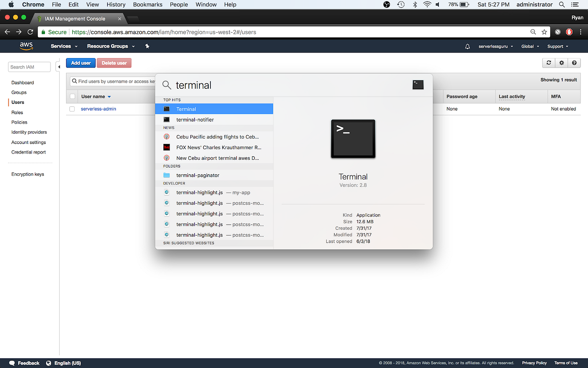The image size is (588, 368).
Task: Sort by User name column arrow
Action: [109, 97]
